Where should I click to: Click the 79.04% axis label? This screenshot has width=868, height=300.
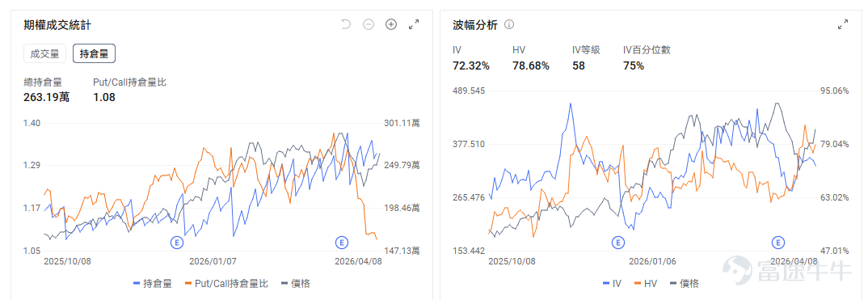[834, 144]
